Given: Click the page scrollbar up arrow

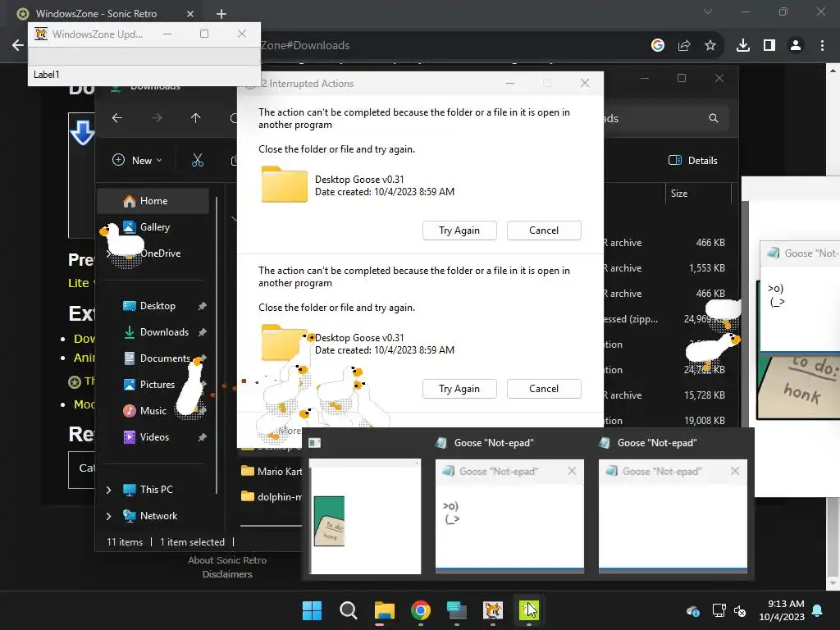Looking at the screenshot, I should [x=833, y=71].
